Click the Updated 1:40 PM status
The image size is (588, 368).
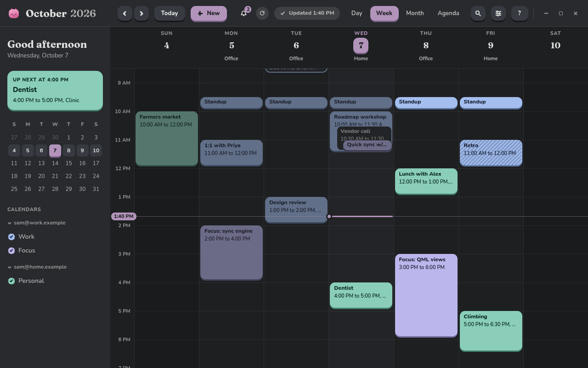(307, 13)
